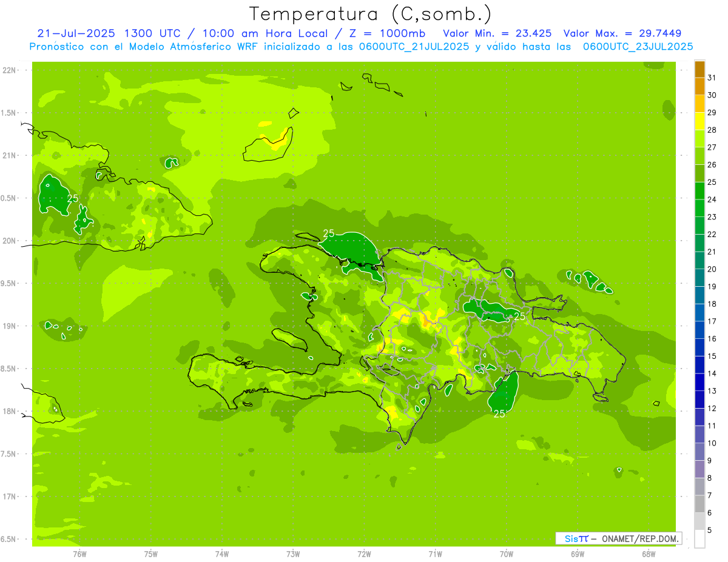Click the "75W" longitude label
This screenshot has width=728, height=562.
(151, 554)
